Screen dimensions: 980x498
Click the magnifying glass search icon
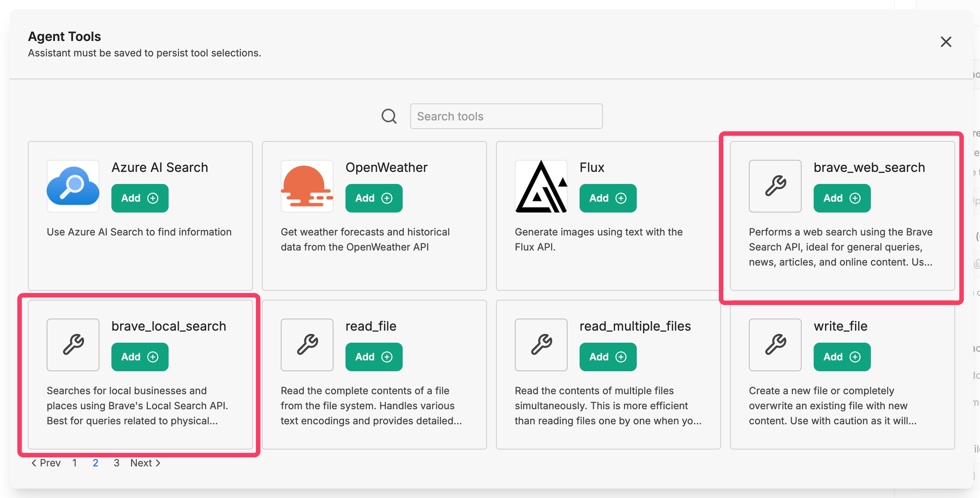pos(389,116)
